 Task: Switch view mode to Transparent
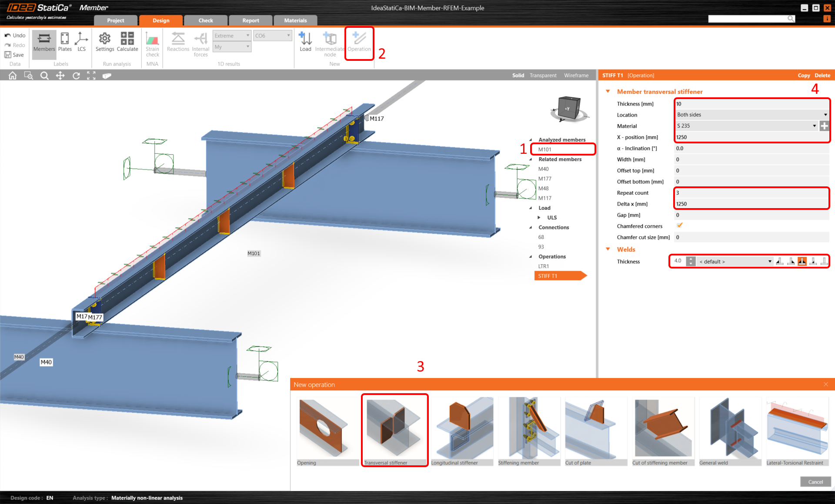(543, 76)
